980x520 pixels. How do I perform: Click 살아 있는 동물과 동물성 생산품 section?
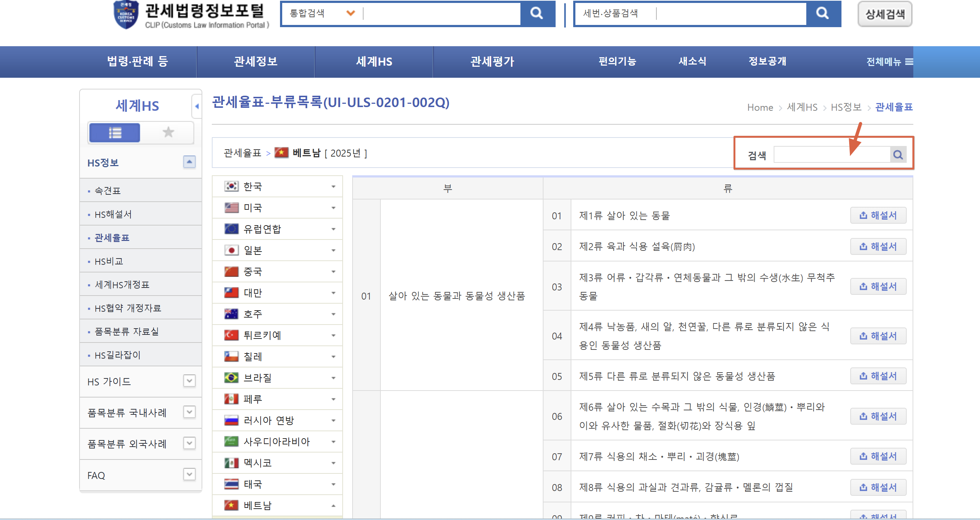[x=457, y=296]
